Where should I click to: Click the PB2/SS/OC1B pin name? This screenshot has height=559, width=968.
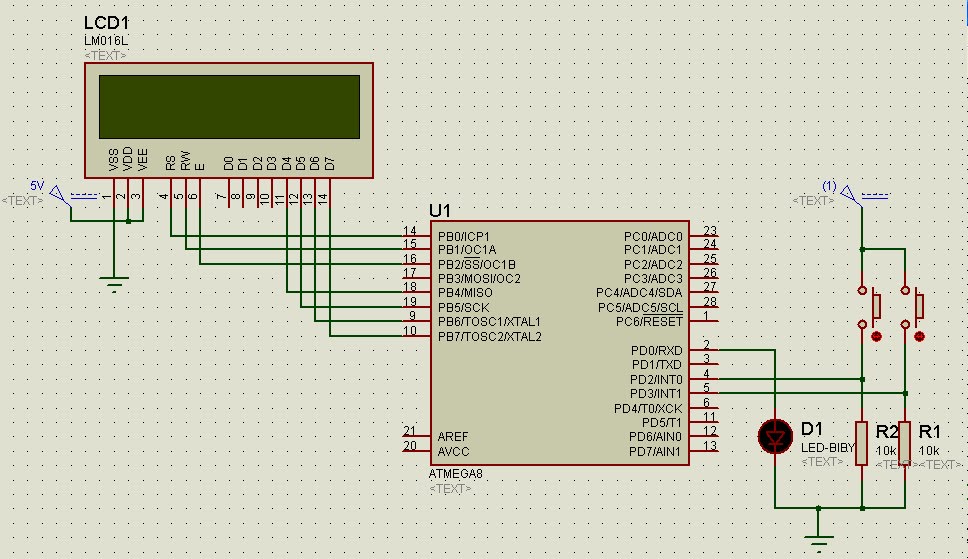(x=477, y=264)
